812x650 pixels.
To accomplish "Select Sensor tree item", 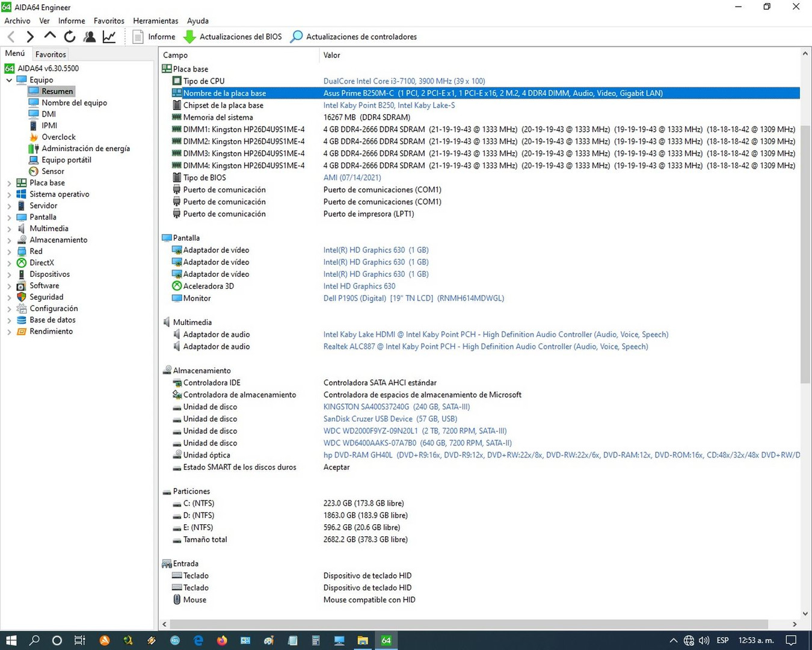I will tap(53, 172).
